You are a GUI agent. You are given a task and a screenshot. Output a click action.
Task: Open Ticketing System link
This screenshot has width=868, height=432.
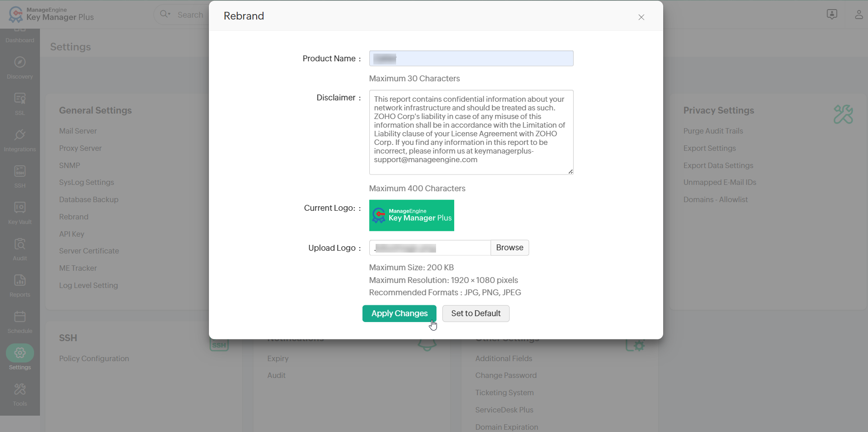[x=505, y=392]
